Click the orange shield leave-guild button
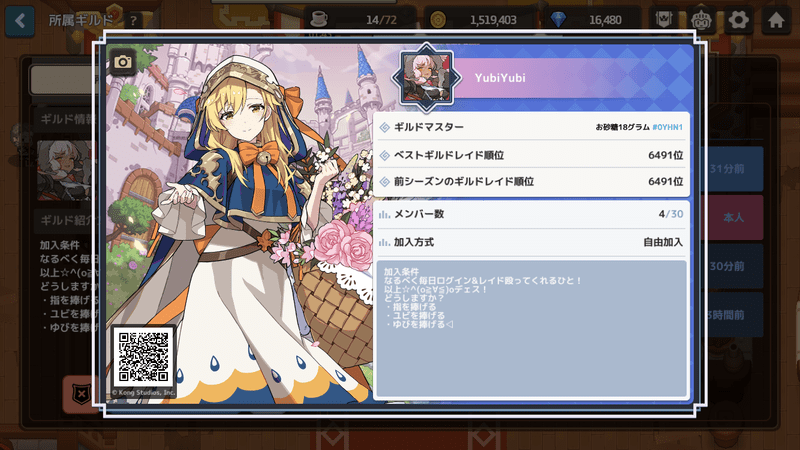 click(81, 394)
